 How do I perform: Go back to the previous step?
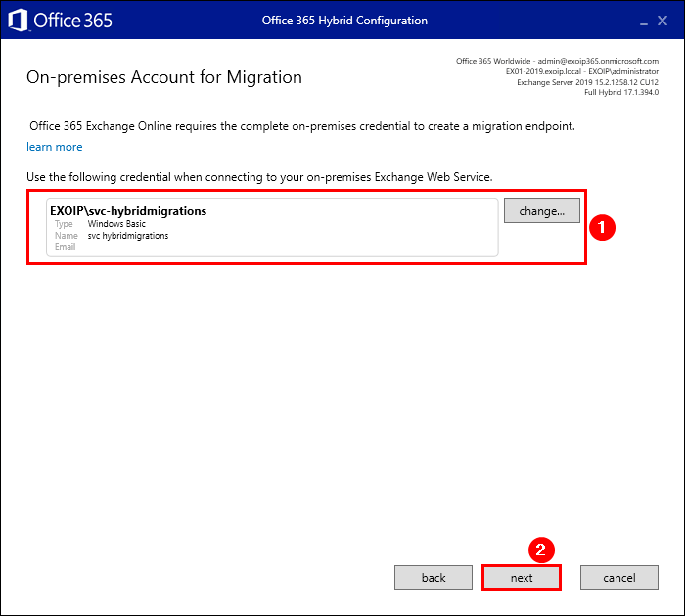(434, 578)
